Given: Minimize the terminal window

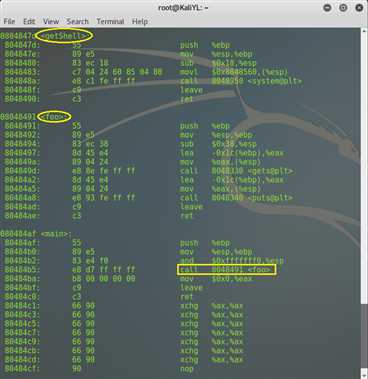Looking at the screenshot, I should point(327,7).
